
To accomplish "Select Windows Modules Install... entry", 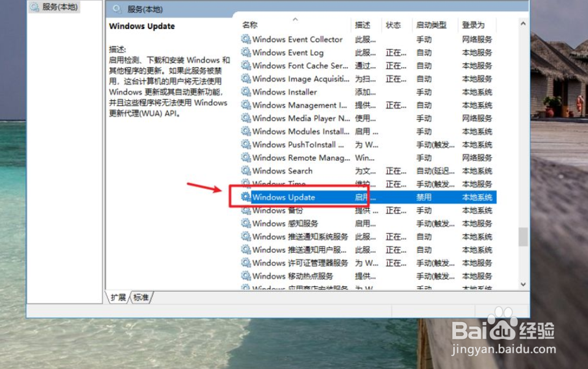I will coord(300,131).
